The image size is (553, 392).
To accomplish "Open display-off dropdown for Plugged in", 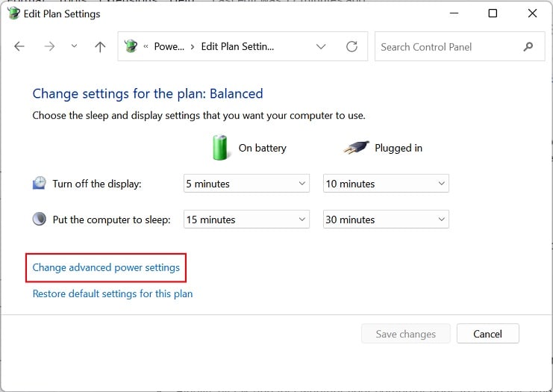I will [386, 184].
